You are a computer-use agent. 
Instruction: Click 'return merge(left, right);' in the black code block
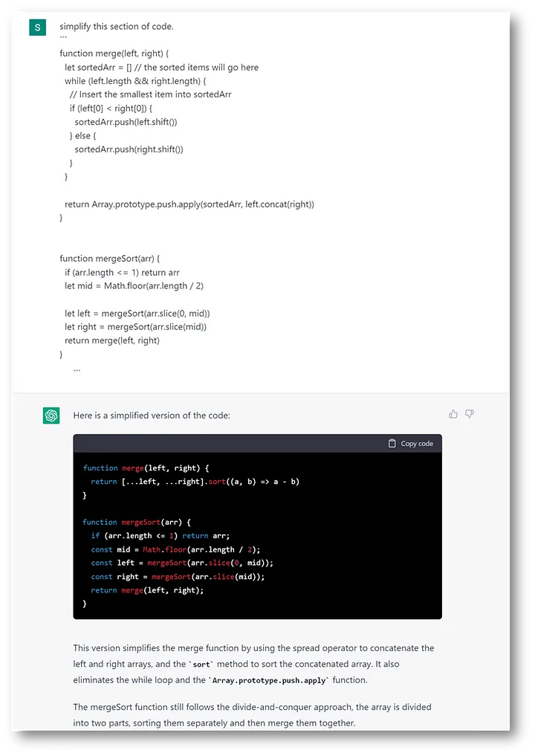(x=147, y=590)
